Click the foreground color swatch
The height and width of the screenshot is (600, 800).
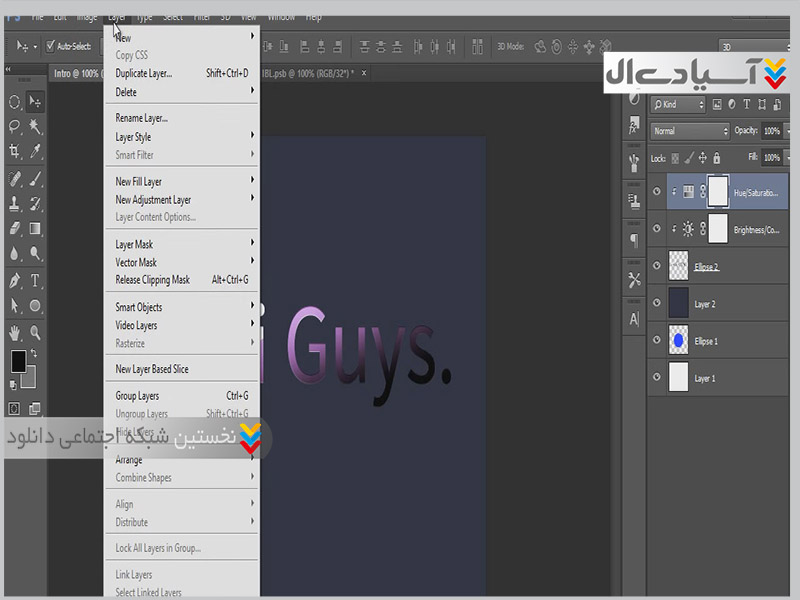tap(18, 360)
